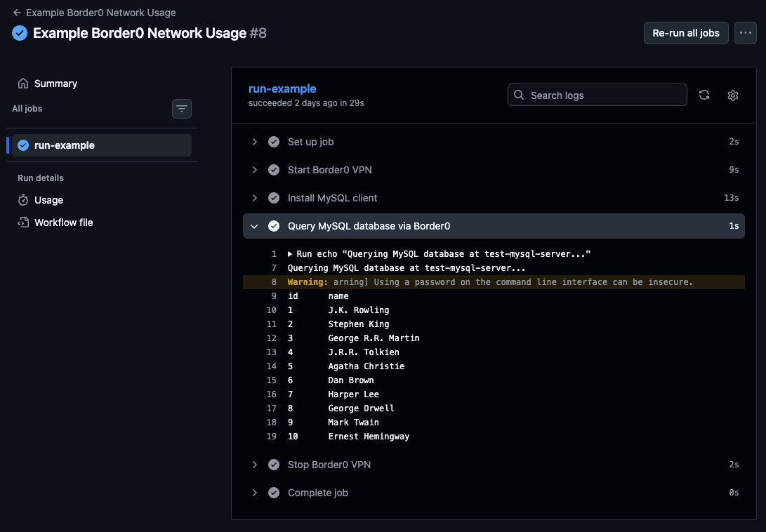The image size is (766, 532).
Task: Expand the Start Border0 VPN step chevron
Action: [255, 170]
